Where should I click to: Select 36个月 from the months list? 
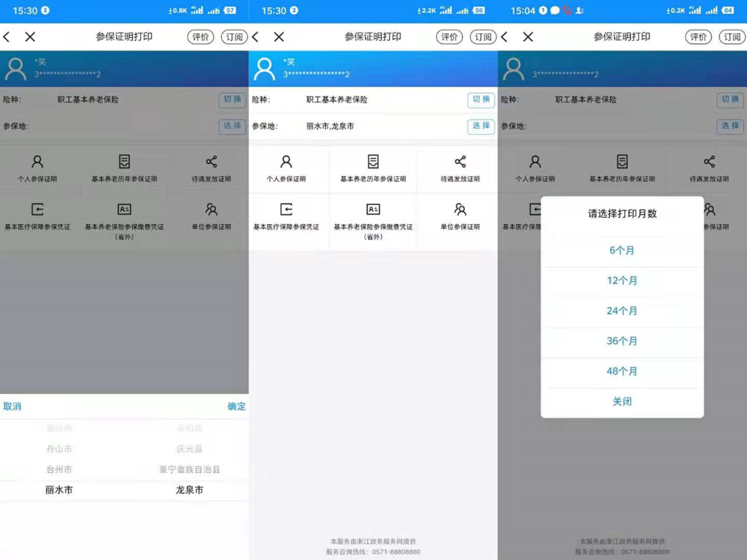coord(622,342)
